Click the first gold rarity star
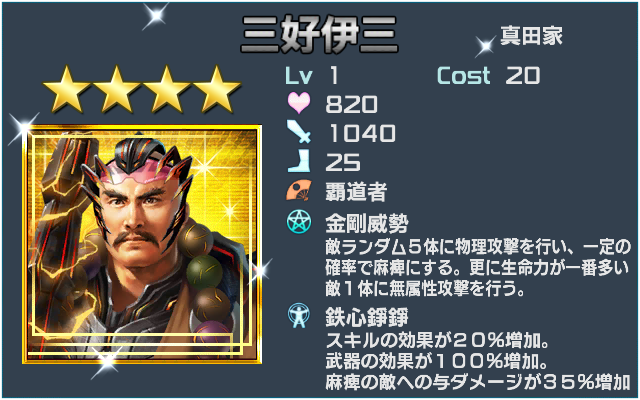 (x=66, y=90)
